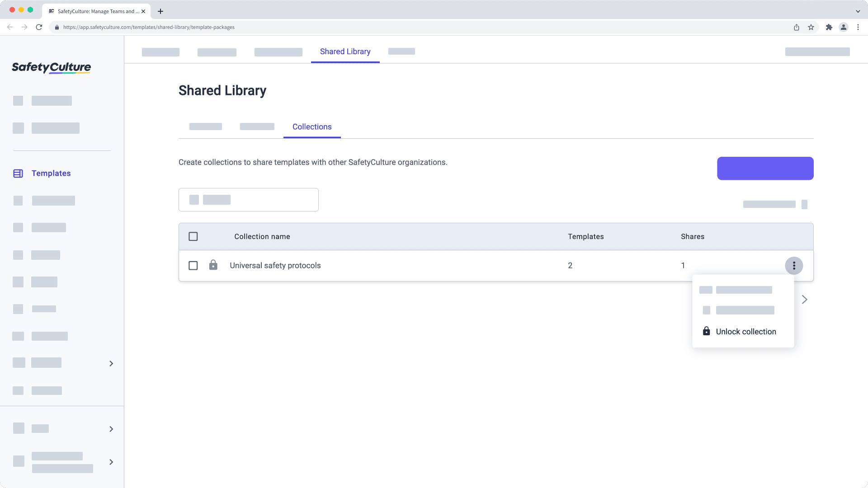The height and width of the screenshot is (488, 868).
Task: Click the browser profile icon
Action: coord(844,27)
